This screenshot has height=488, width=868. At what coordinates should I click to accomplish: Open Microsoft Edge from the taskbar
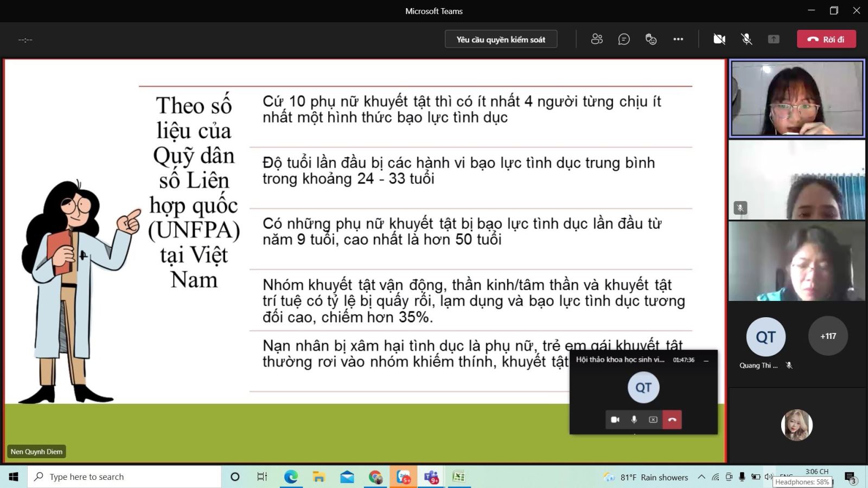[291, 477]
